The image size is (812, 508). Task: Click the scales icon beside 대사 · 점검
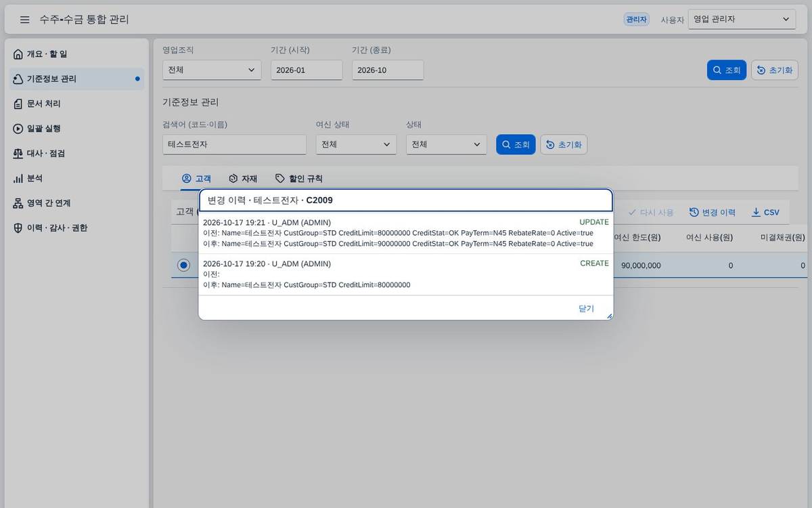tap(18, 153)
